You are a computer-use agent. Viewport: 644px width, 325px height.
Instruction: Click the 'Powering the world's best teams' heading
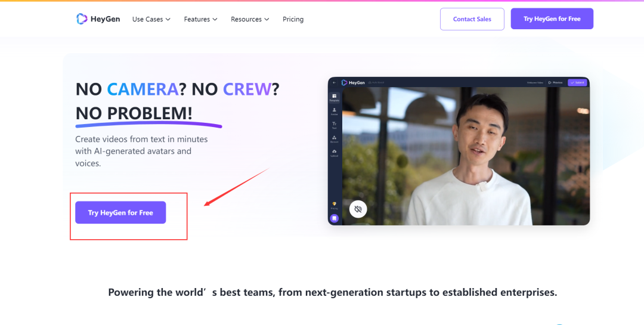click(x=333, y=293)
